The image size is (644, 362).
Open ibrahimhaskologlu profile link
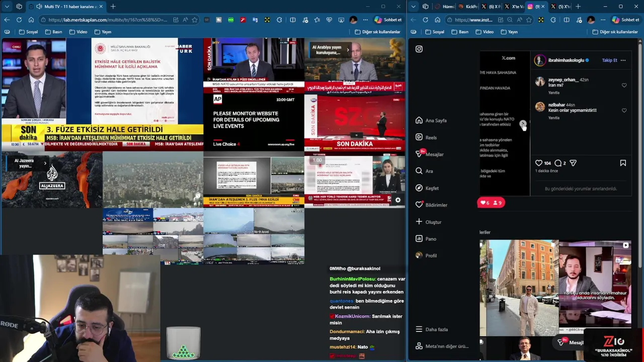pyautogui.click(x=566, y=60)
